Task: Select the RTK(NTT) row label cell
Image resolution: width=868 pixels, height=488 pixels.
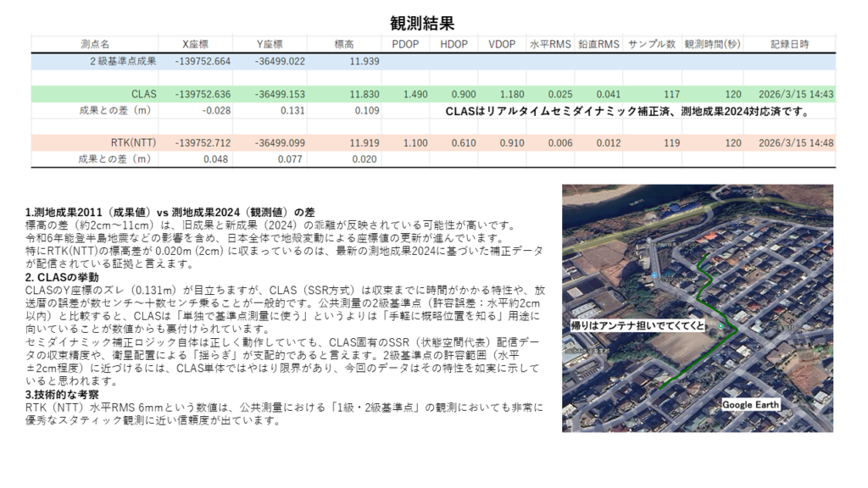Action: (134, 142)
